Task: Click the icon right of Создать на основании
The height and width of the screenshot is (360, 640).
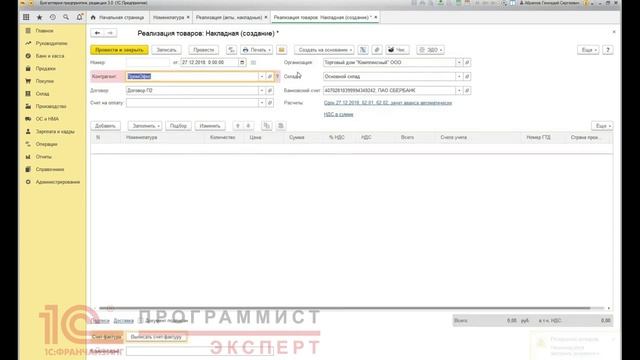Action: coord(363,50)
